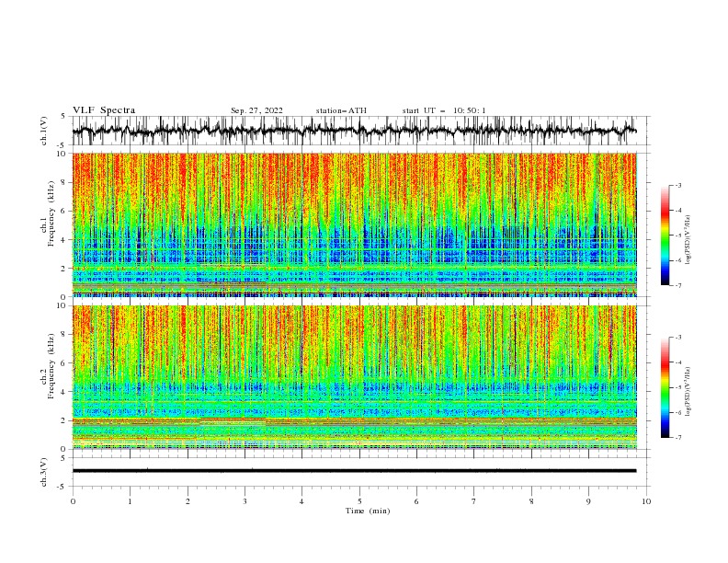Image resolution: width=728 pixels, height=563 pixels.
Task: Click the "Time (min)" axis label
Action: [x=368, y=511]
